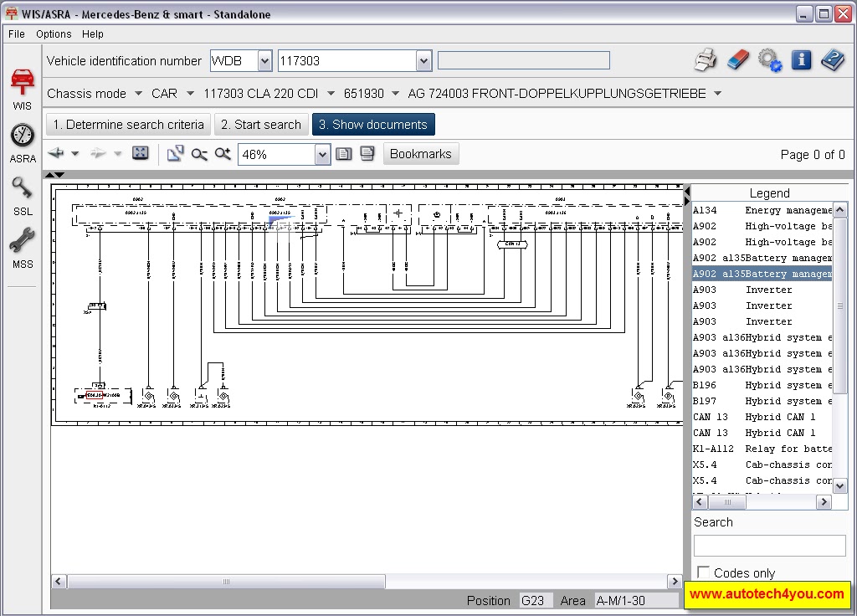This screenshot has width=857, height=616.
Task: Open the MSS wrench module
Action: 22,249
